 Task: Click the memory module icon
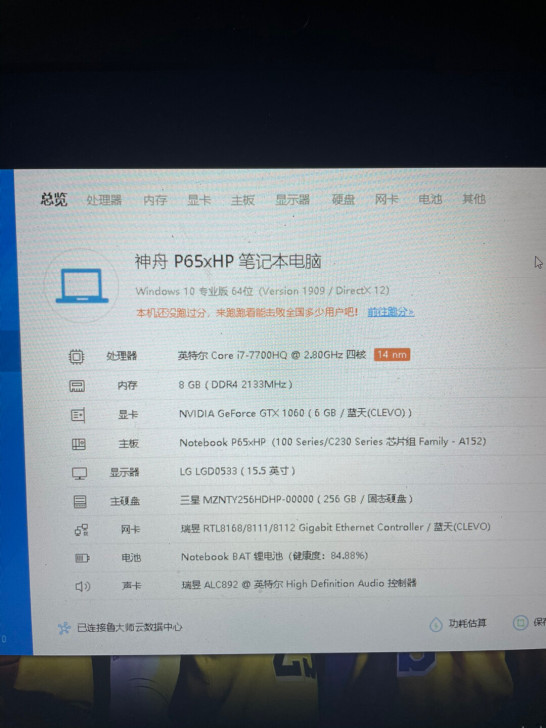[x=77, y=386]
